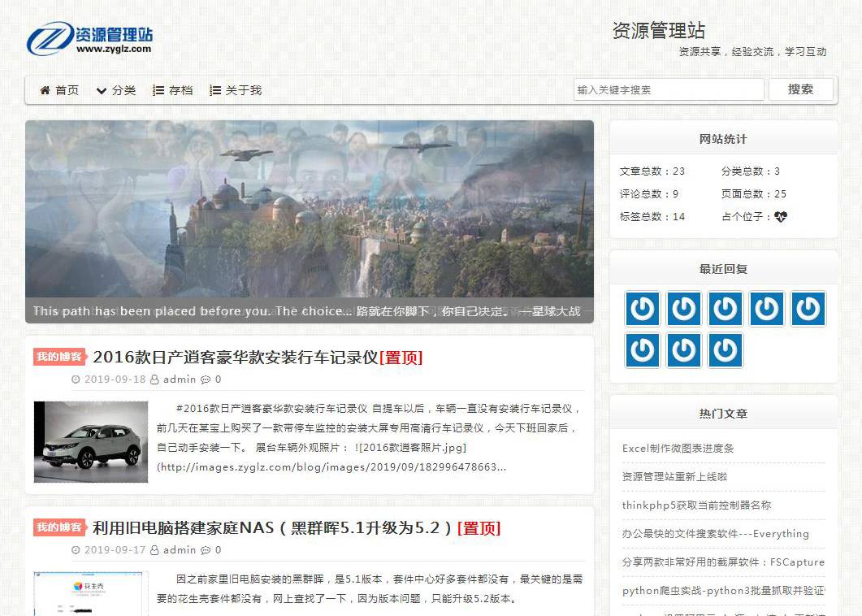Click the 页面总数：25 statistic

click(x=754, y=193)
